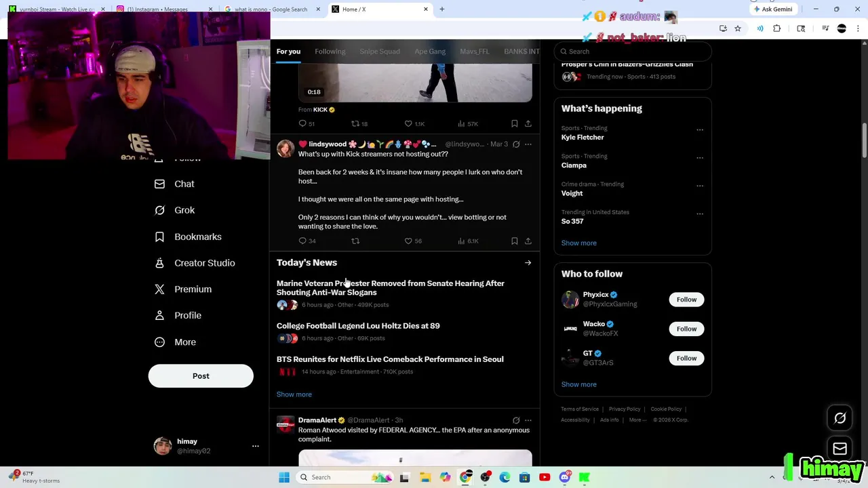Open options for So 357 trend
The width and height of the screenshot is (868, 488).
(700, 213)
